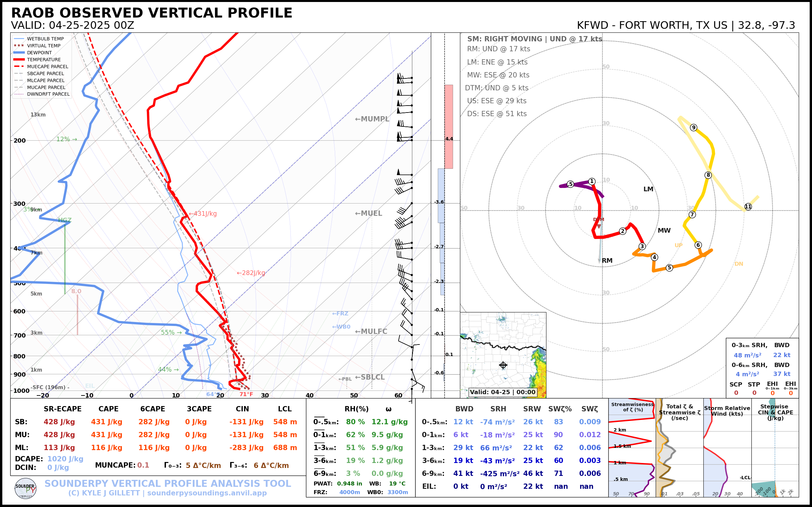Click the crosshair station marker on radar map
The image size is (812, 507).
(503, 365)
